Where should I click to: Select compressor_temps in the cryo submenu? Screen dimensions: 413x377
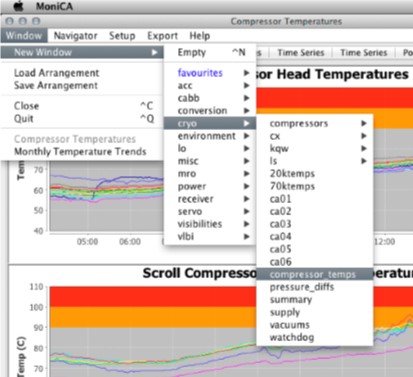click(x=314, y=274)
